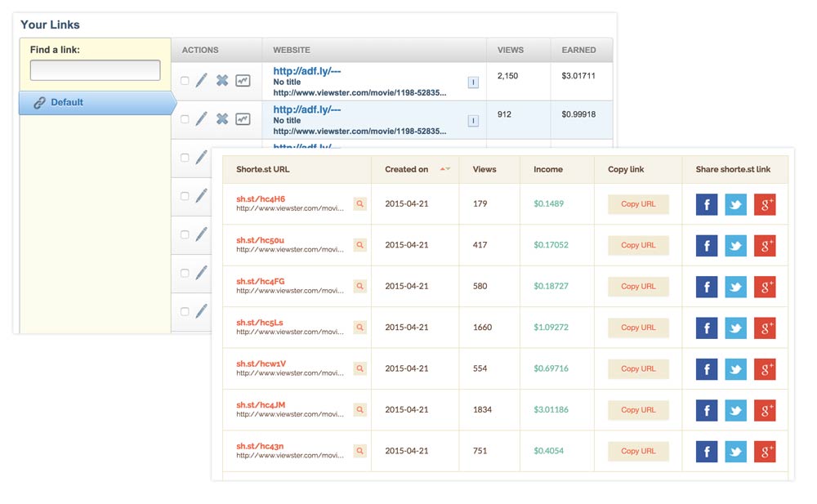This screenshot has width=817, height=504.
Task: Check the third row checkbox in Actions column
Action: click(x=185, y=158)
